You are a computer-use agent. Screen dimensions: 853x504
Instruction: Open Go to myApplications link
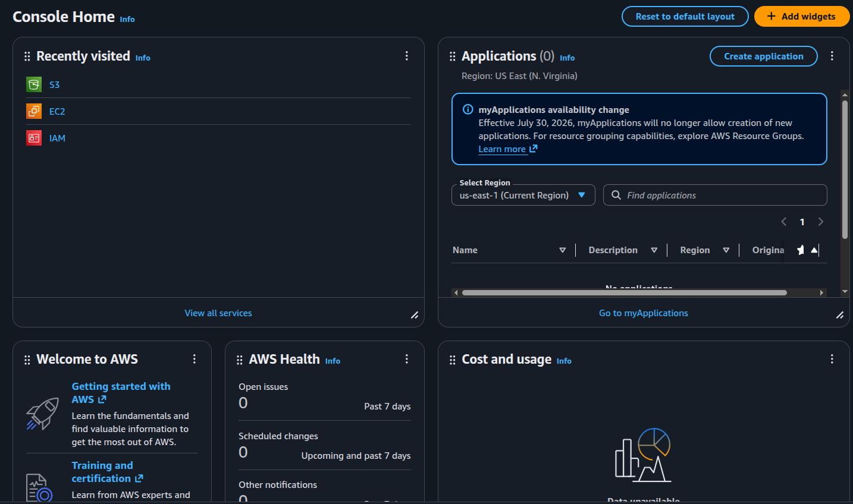point(644,313)
